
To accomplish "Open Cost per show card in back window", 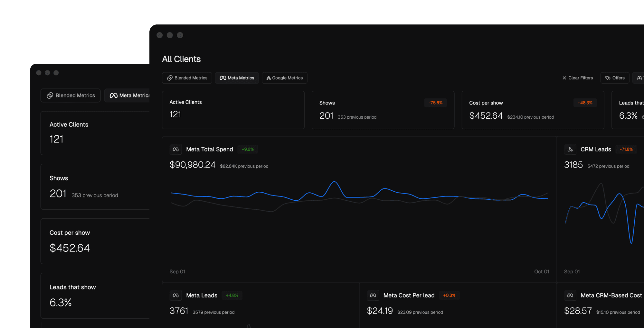I will [x=95, y=241].
